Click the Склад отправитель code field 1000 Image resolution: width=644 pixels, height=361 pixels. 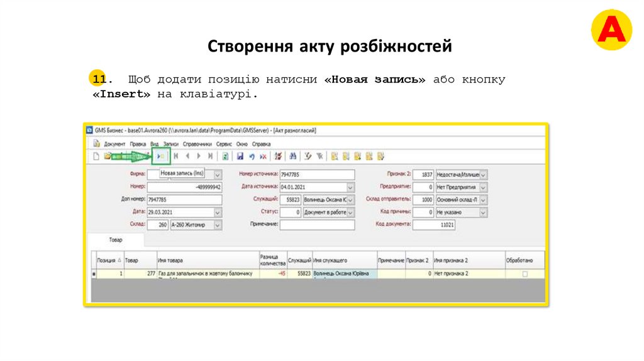(x=423, y=199)
